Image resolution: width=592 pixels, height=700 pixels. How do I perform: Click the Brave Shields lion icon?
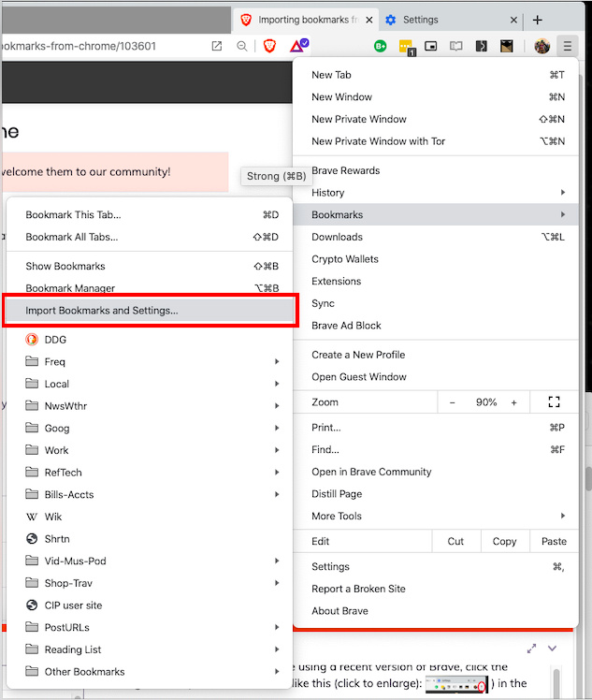click(x=269, y=46)
